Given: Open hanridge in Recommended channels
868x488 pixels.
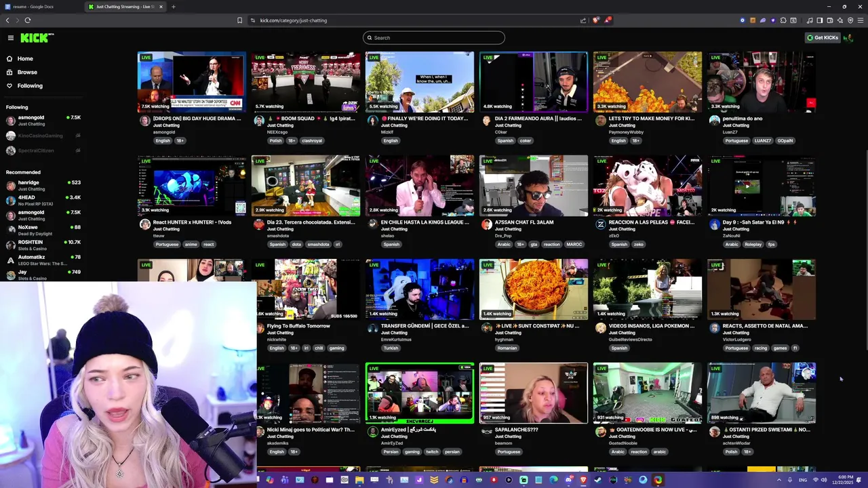Looking at the screenshot, I should (x=43, y=186).
